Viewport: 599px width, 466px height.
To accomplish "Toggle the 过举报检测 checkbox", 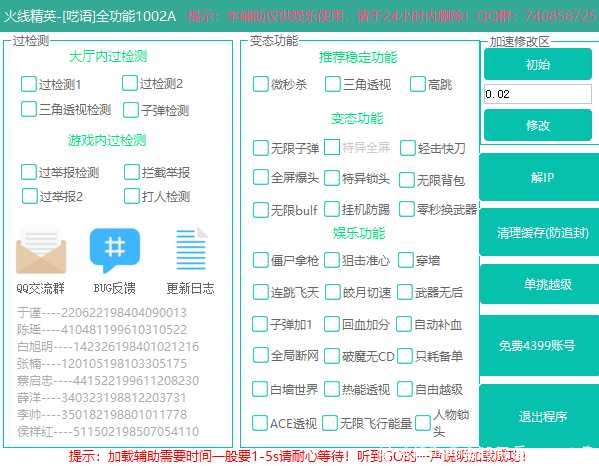I will (x=29, y=172).
